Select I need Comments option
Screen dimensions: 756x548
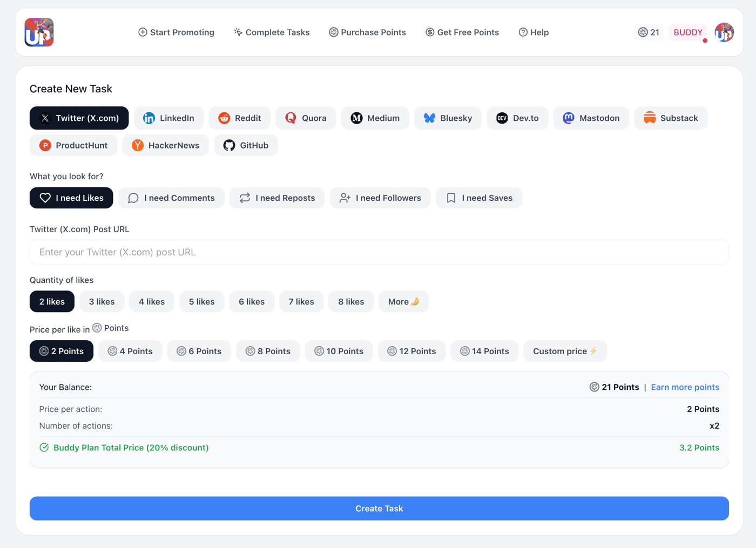171,198
